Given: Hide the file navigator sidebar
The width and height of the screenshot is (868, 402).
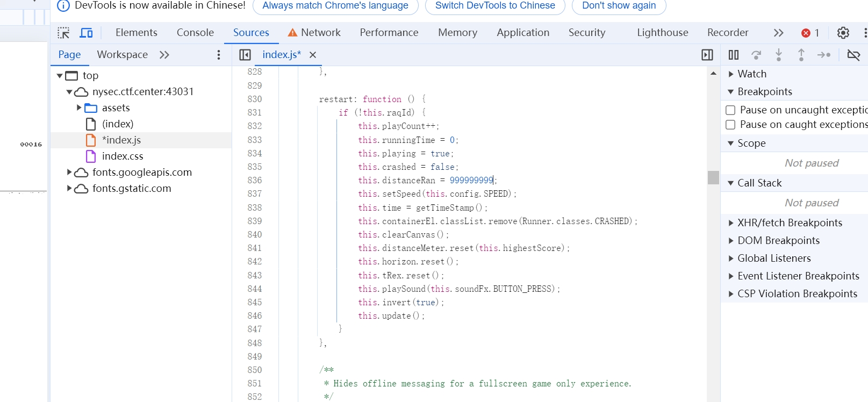Looking at the screenshot, I should tap(245, 55).
